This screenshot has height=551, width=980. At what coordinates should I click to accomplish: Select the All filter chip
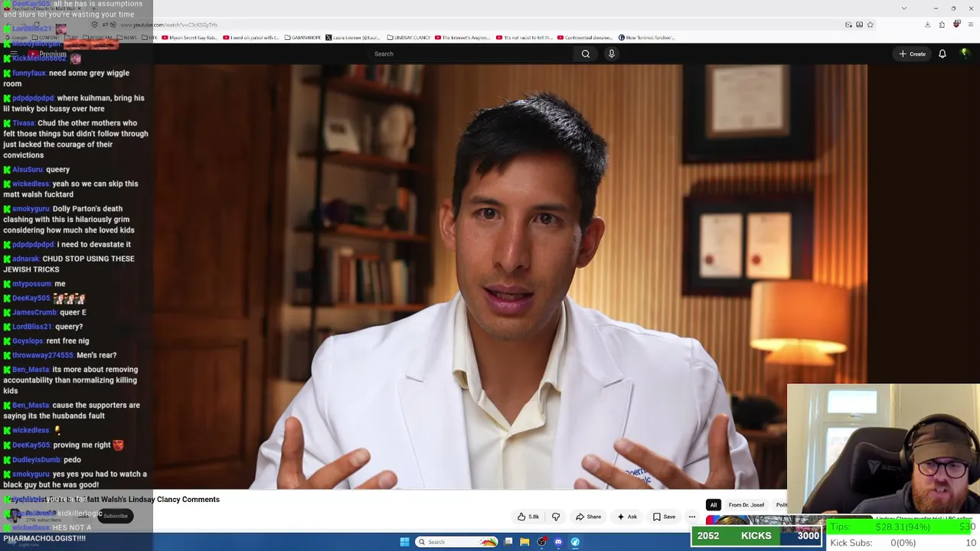click(x=713, y=505)
